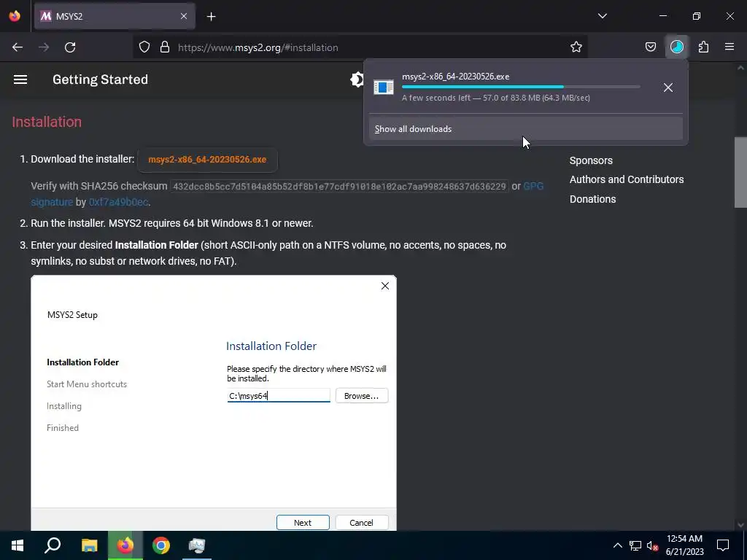This screenshot has height=560, width=747.
Task: Open File Explorer from taskbar
Action: 89,545
